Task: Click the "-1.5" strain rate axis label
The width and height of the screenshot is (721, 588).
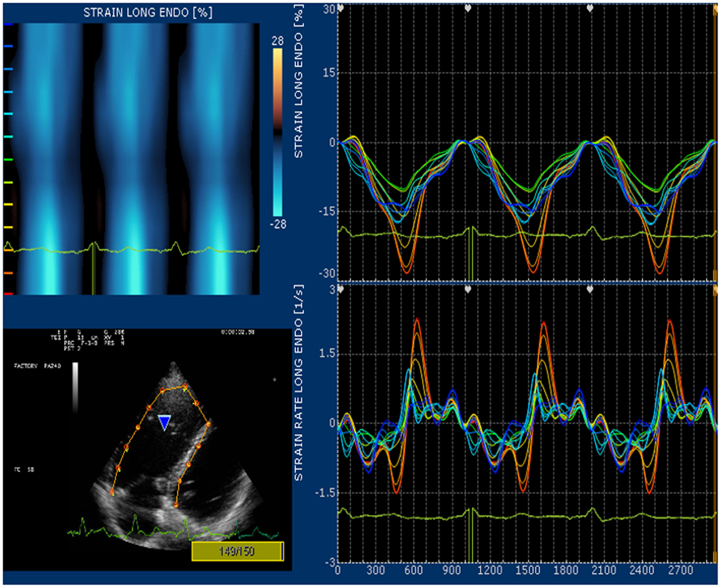Action: [x=325, y=493]
